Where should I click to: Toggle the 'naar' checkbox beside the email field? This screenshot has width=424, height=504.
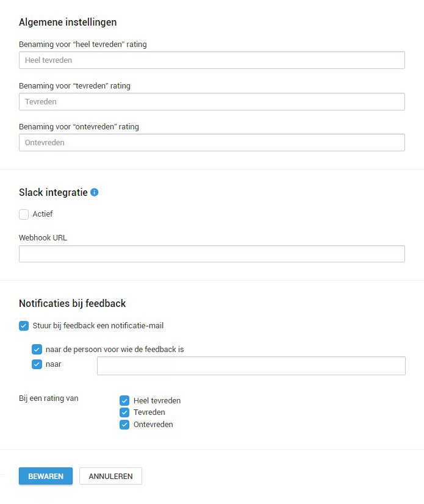pyautogui.click(x=37, y=364)
